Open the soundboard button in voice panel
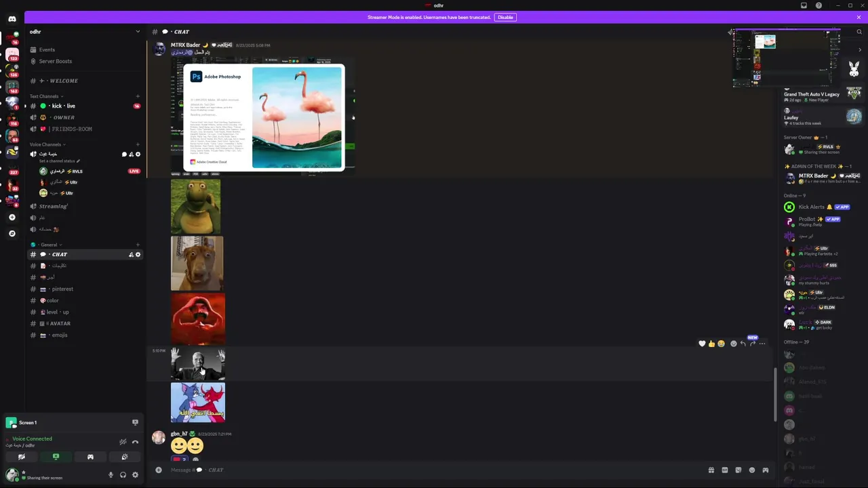 point(124,457)
